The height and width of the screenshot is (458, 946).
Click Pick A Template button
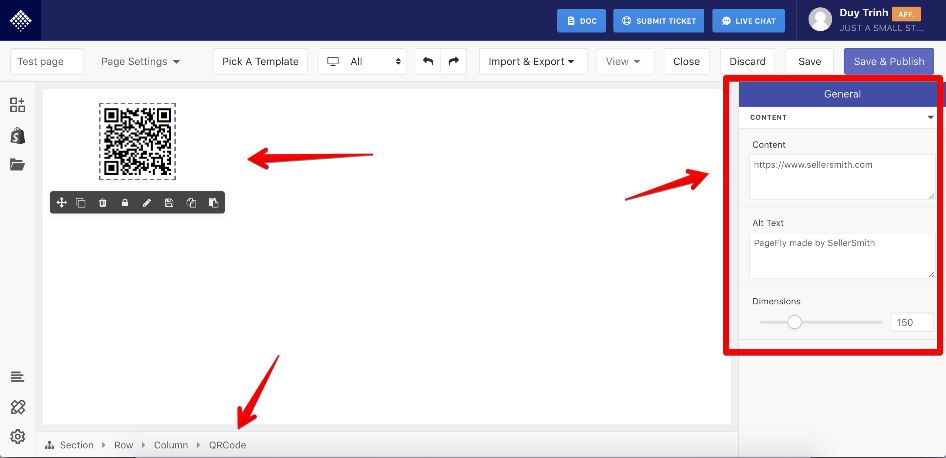click(261, 62)
